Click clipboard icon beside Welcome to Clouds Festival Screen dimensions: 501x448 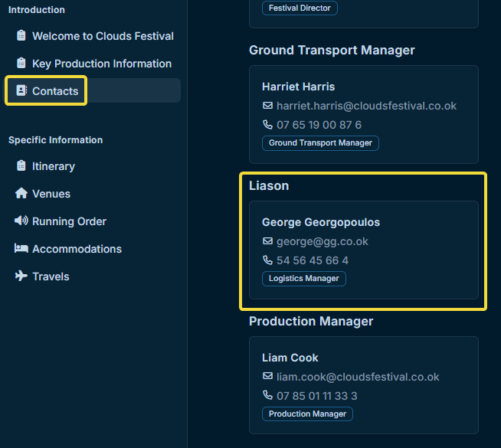(x=21, y=35)
